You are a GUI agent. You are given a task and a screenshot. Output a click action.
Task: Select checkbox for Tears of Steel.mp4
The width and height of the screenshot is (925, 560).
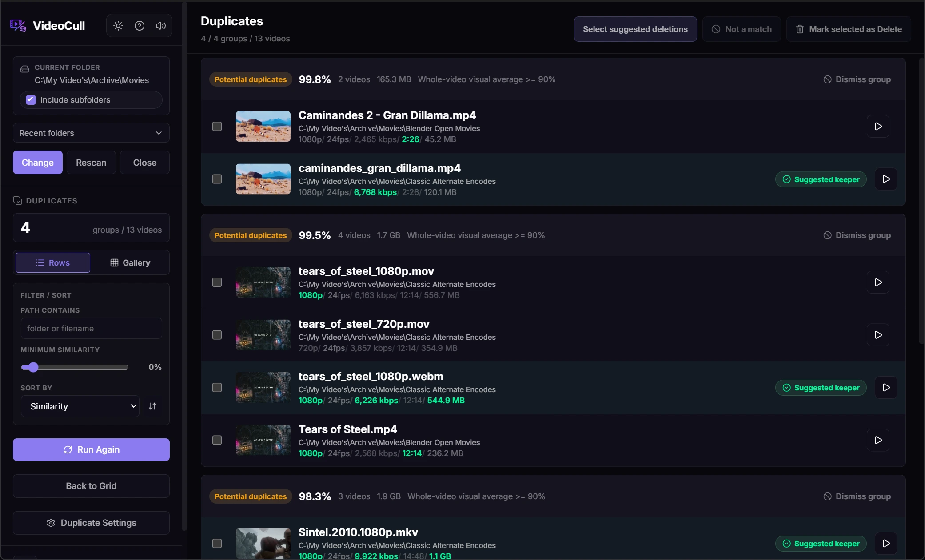coord(217,440)
